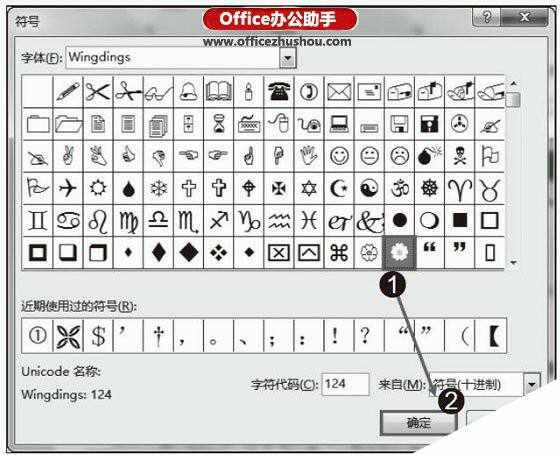The width and height of the screenshot is (560, 455).
Task: Insert recent exclamation mark symbol
Action: tap(339, 335)
